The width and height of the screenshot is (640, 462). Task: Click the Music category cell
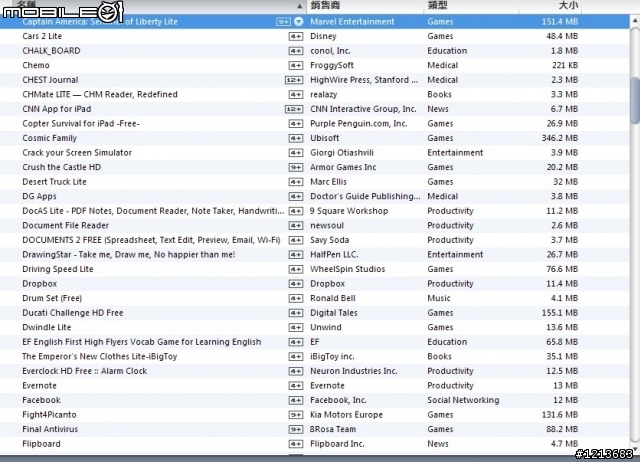(x=439, y=298)
